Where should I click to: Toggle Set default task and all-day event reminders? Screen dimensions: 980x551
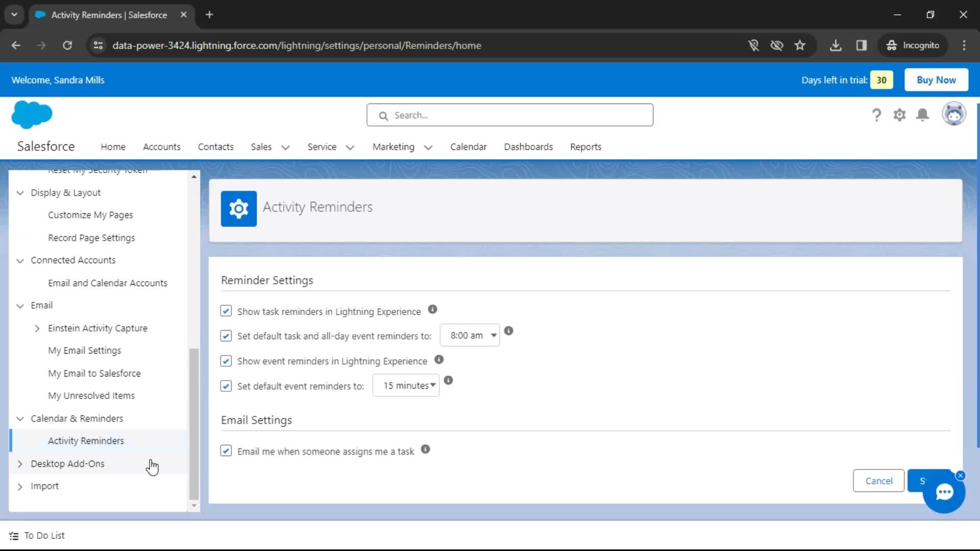(226, 336)
